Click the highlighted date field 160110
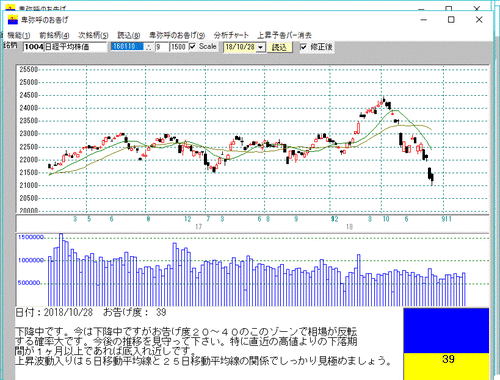 [x=127, y=47]
